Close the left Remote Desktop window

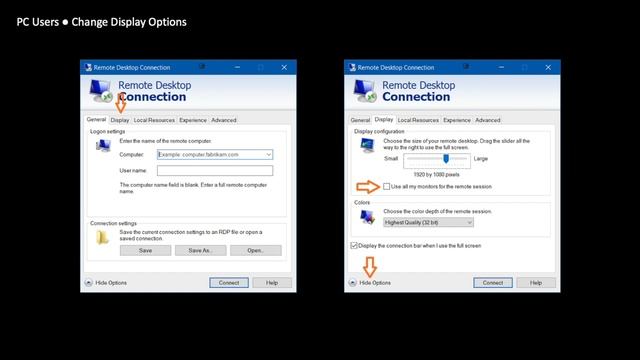284,67
